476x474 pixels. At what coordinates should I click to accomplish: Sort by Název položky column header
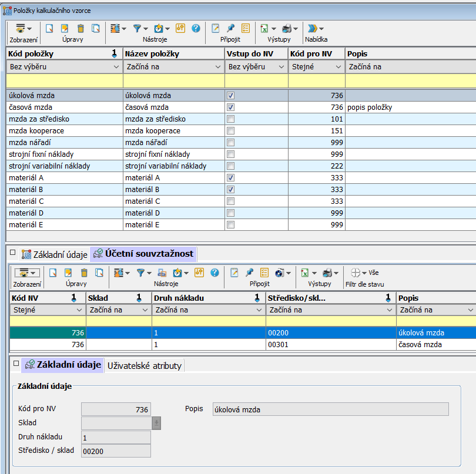pyautogui.click(x=173, y=53)
